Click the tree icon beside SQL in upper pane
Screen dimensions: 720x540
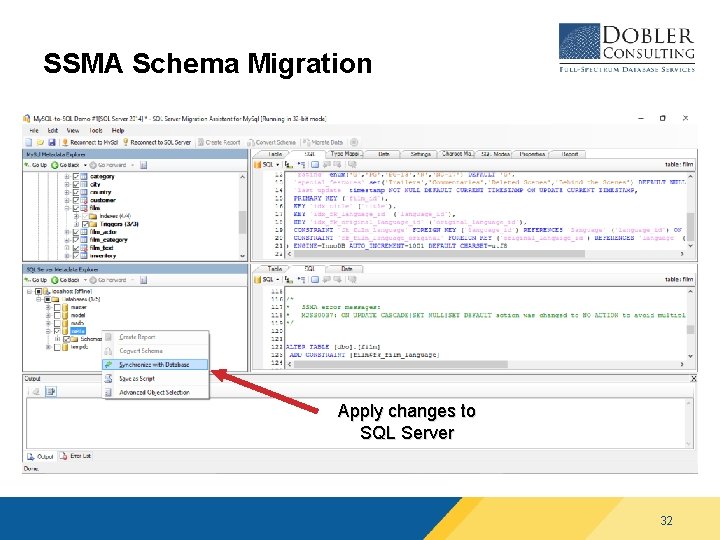[288, 164]
